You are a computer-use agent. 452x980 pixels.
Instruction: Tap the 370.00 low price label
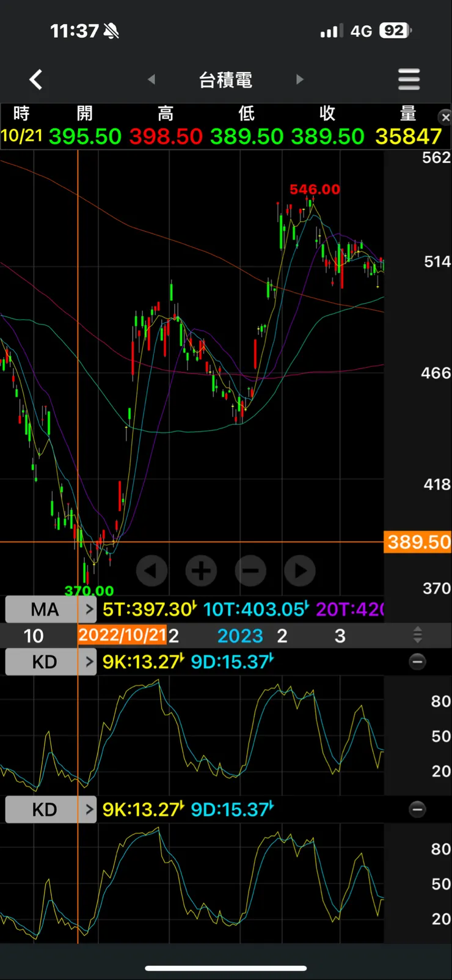click(x=89, y=591)
